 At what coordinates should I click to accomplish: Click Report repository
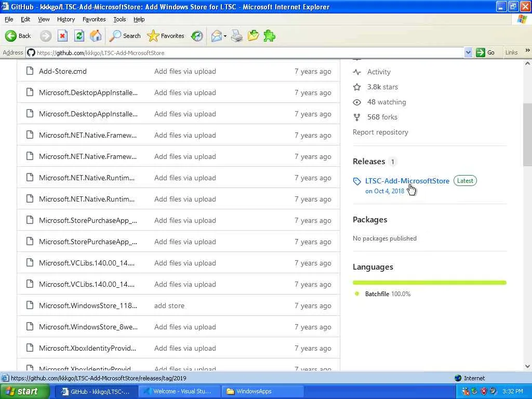pos(380,132)
